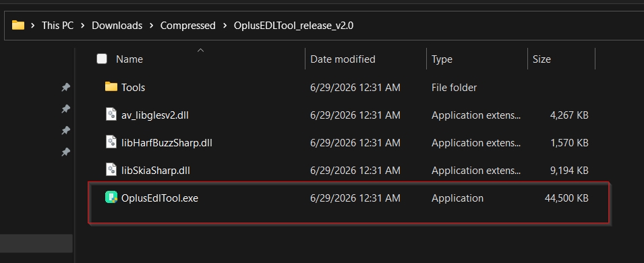
Task: Click OplusEDLTool_release_v2.0 in the breadcrumb
Action: (293, 26)
